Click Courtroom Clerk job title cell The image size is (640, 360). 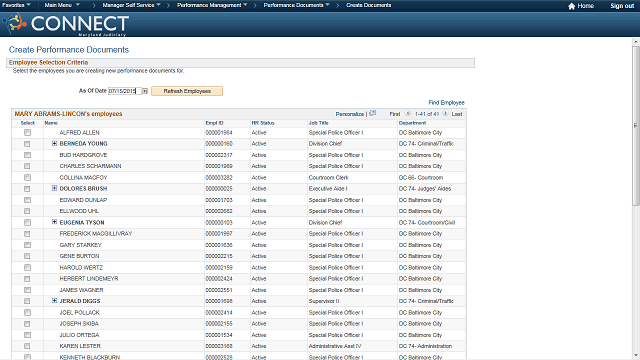329,178
